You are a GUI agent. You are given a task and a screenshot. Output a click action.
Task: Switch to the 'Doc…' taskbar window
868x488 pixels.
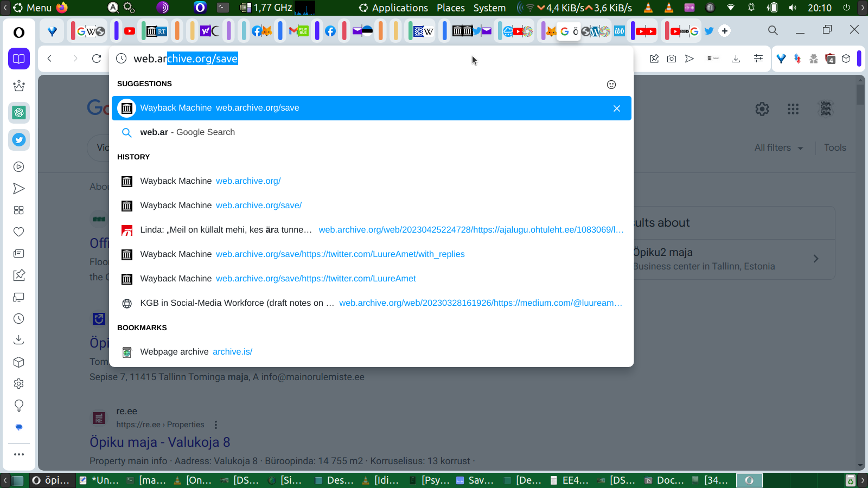point(664,480)
